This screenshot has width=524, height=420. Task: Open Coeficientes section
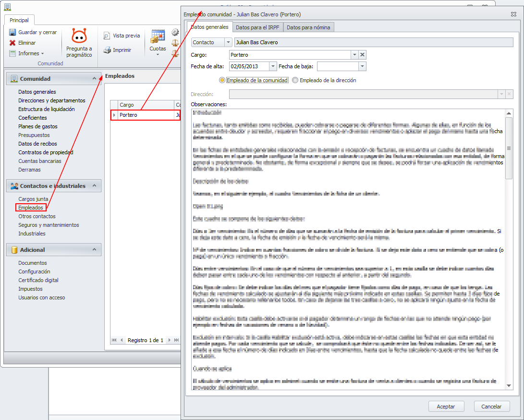(32, 118)
